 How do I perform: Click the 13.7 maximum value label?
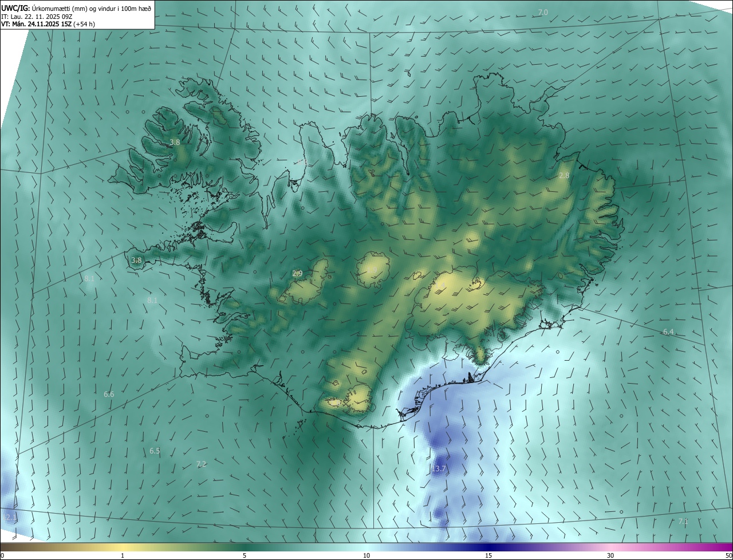pyautogui.click(x=439, y=469)
